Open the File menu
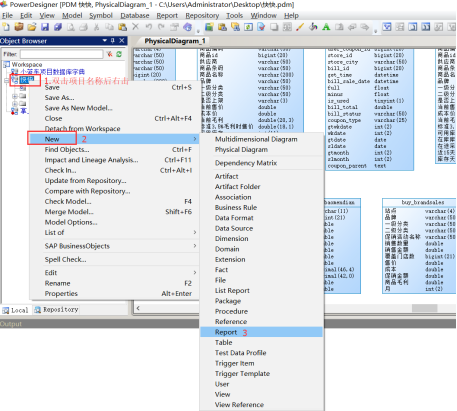Screen dimensions: 457x411 click(7, 16)
